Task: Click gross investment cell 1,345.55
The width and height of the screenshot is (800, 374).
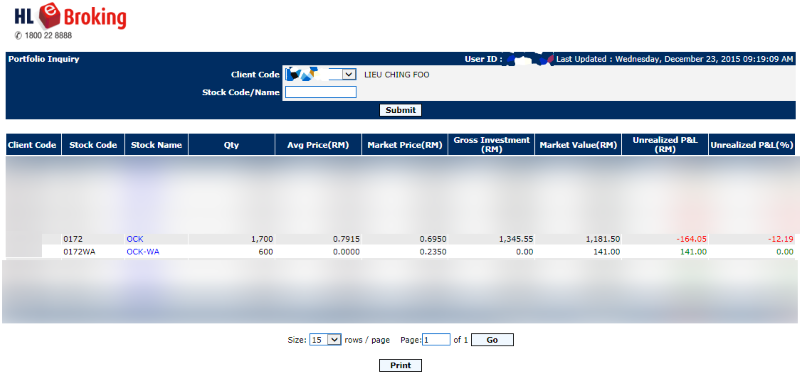Action: click(516, 239)
